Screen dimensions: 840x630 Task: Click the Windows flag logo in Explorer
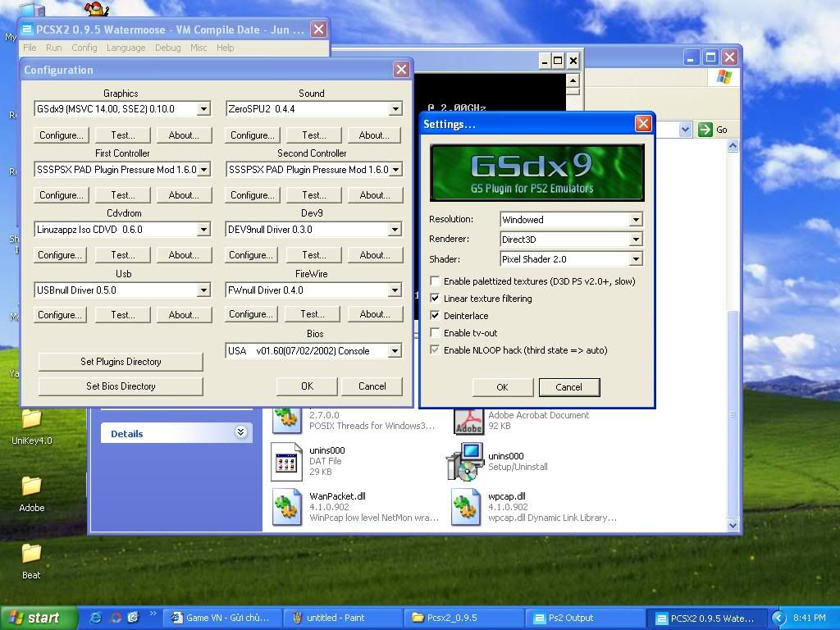pyautogui.click(x=724, y=77)
